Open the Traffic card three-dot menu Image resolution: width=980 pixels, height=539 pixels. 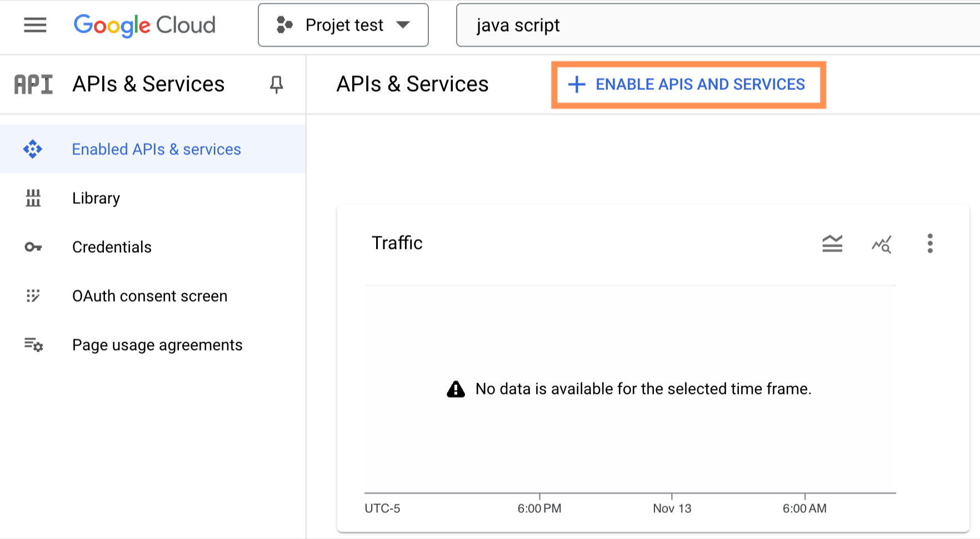coord(930,243)
